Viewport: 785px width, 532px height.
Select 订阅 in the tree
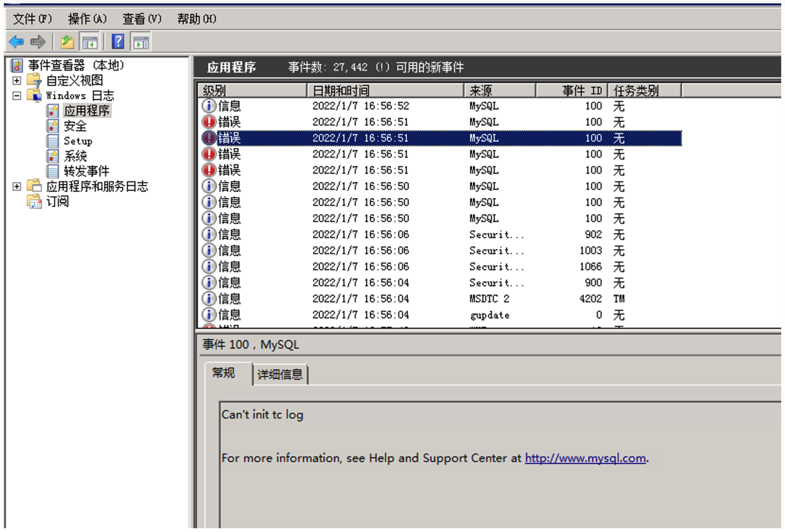pos(57,201)
